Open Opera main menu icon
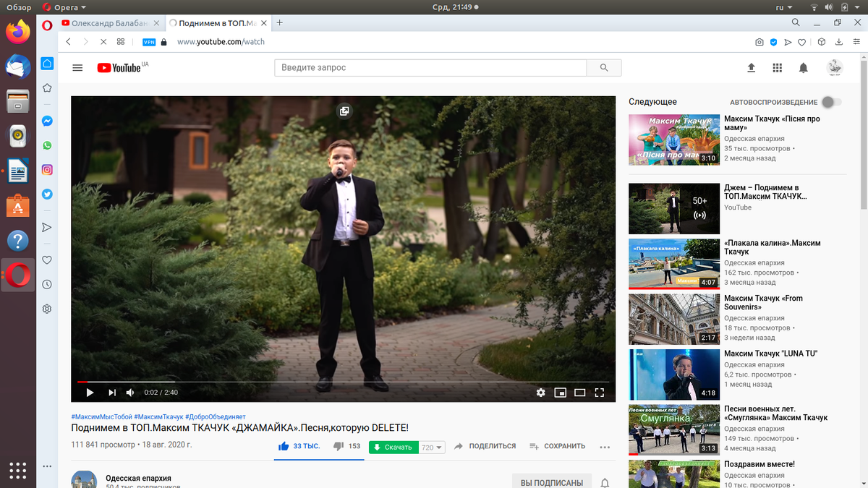The image size is (868, 488). coord(47,25)
